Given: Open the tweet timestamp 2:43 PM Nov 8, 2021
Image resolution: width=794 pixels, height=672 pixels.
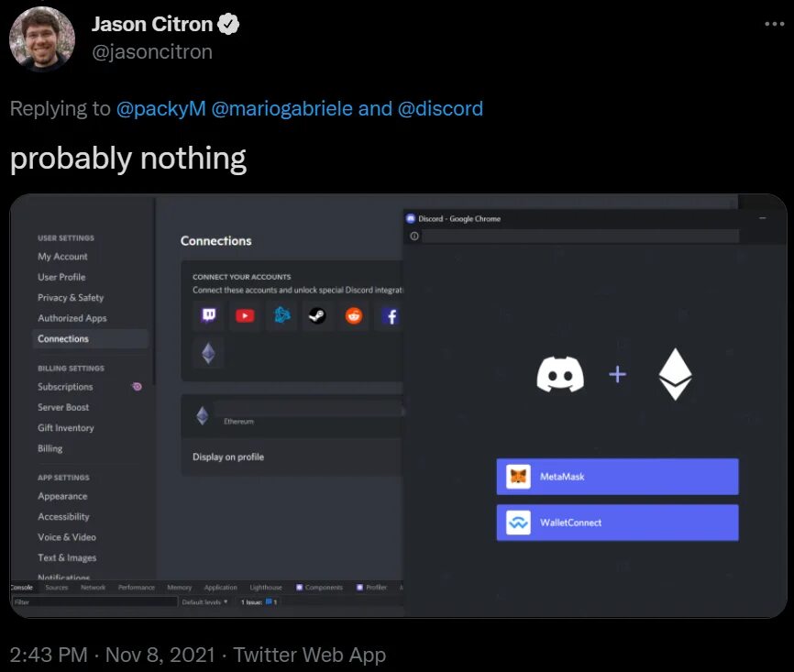Looking at the screenshot, I should point(113,655).
